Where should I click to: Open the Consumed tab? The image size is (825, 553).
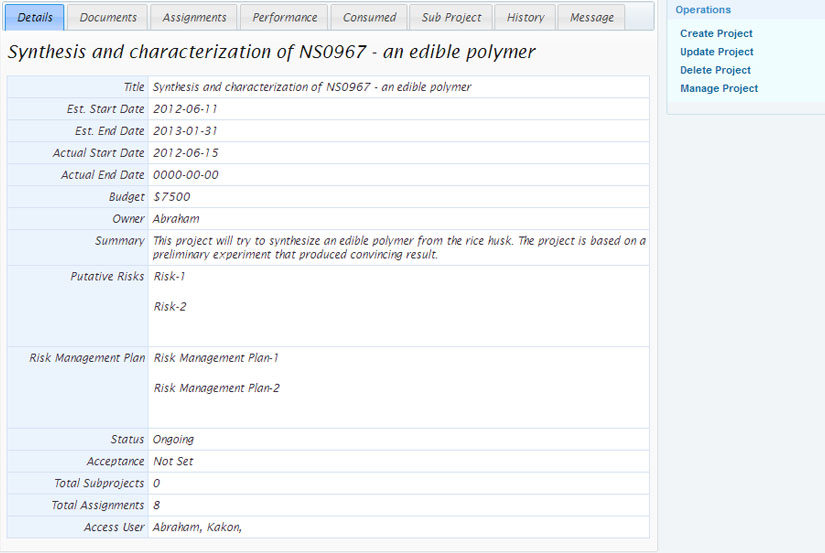(369, 17)
